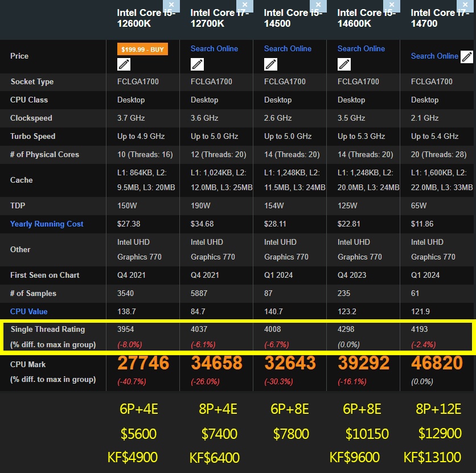The height and width of the screenshot is (473, 476).
Task: Click the 5887 samples value
Action: tap(199, 293)
